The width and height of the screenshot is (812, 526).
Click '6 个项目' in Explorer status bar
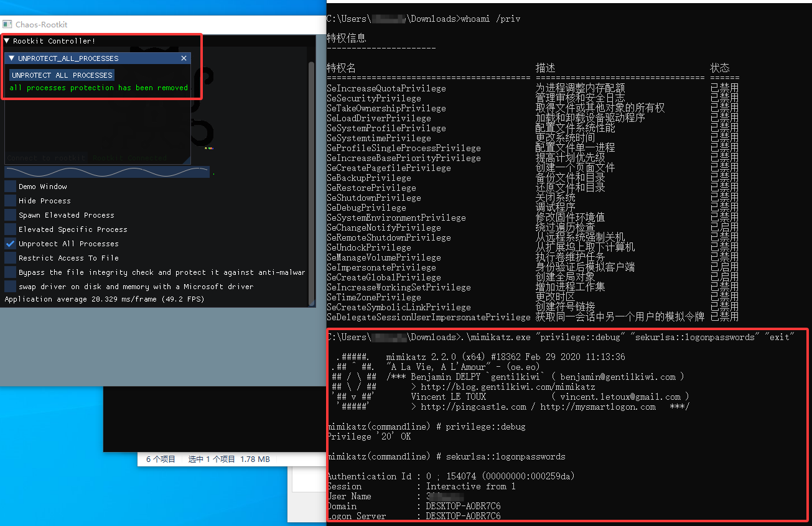161,459
